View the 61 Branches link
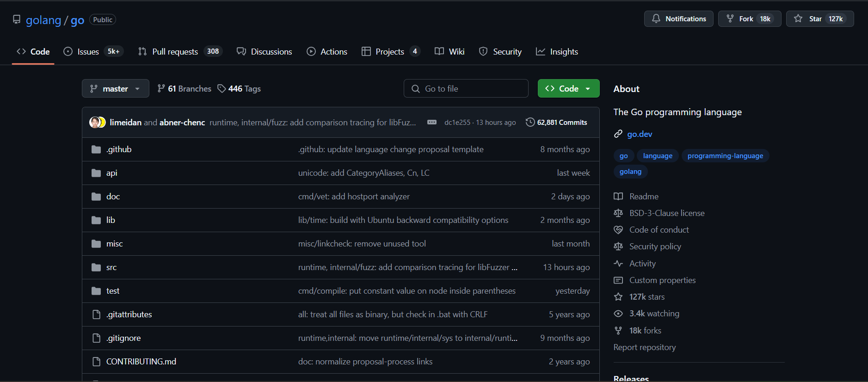This screenshot has height=382, width=868. click(x=184, y=89)
